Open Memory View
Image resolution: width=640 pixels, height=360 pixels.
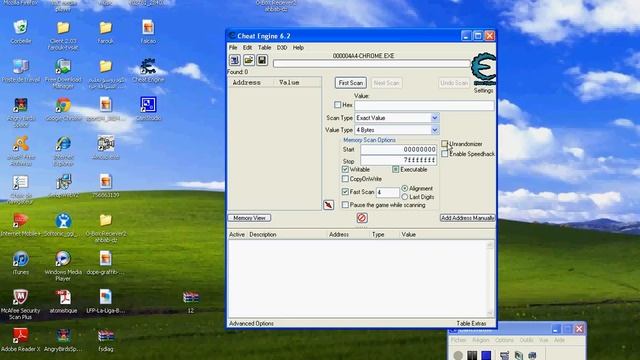pos(249,218)
